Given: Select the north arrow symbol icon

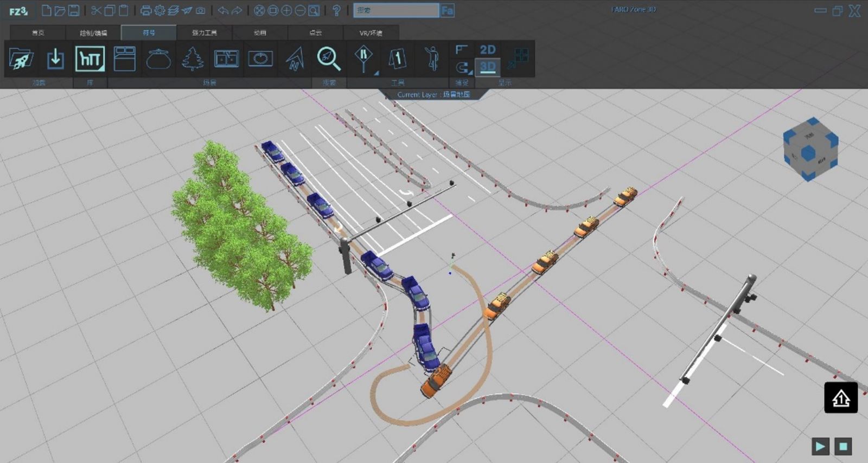Looking at the screenshot, I should pos(295,59).
